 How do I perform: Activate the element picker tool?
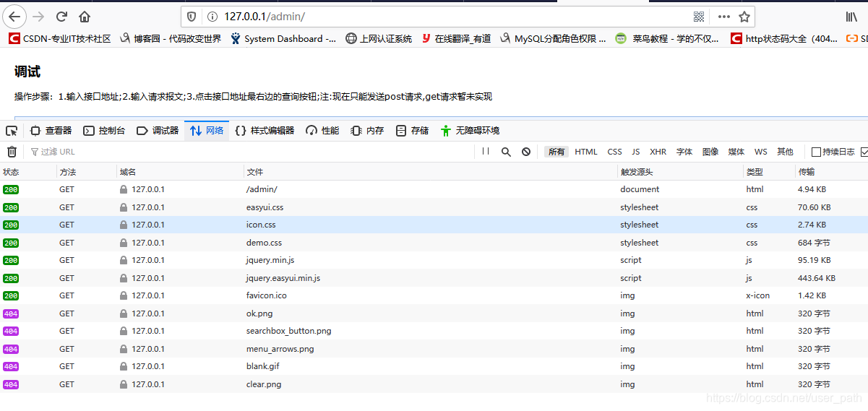(12, 131)
